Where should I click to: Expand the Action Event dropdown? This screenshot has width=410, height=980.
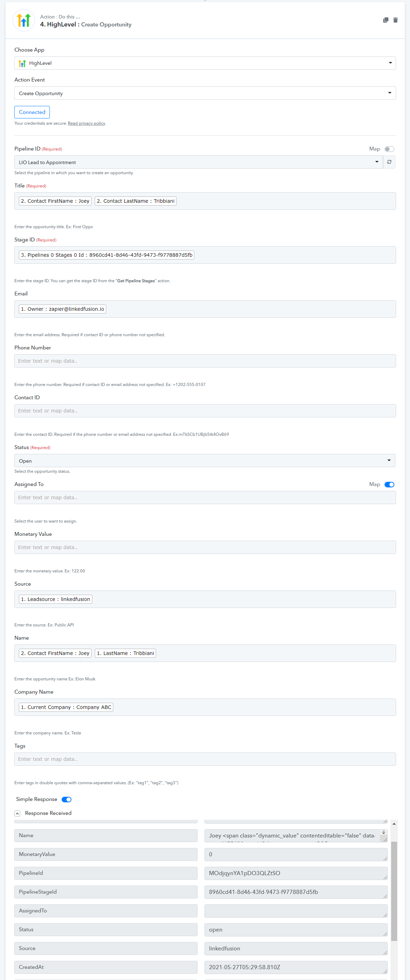(x=204, y=93)
